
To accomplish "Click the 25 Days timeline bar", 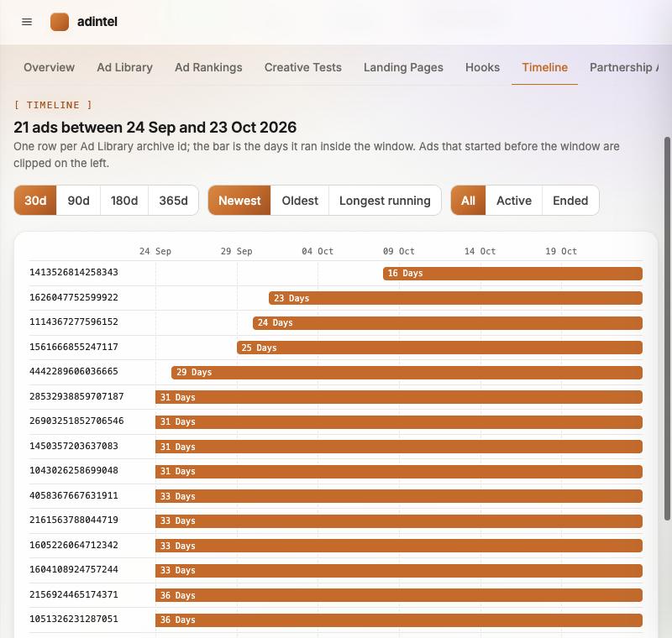I will [439, 348].
